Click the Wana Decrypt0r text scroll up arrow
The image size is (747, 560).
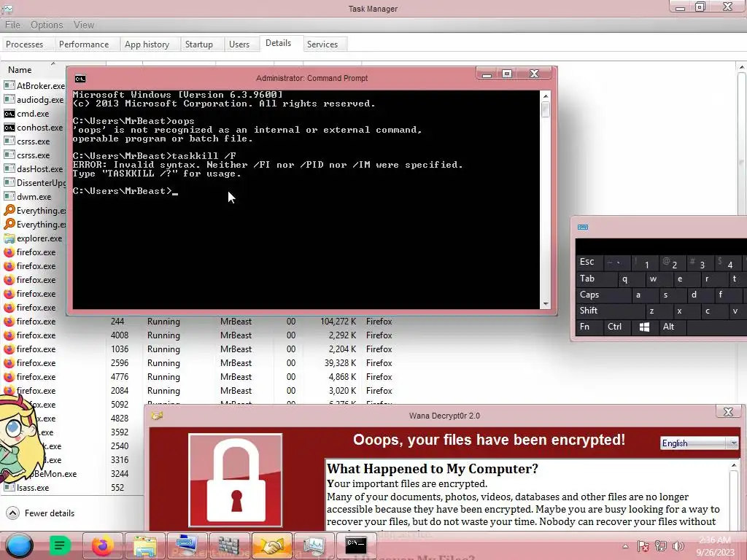point(734,465)
